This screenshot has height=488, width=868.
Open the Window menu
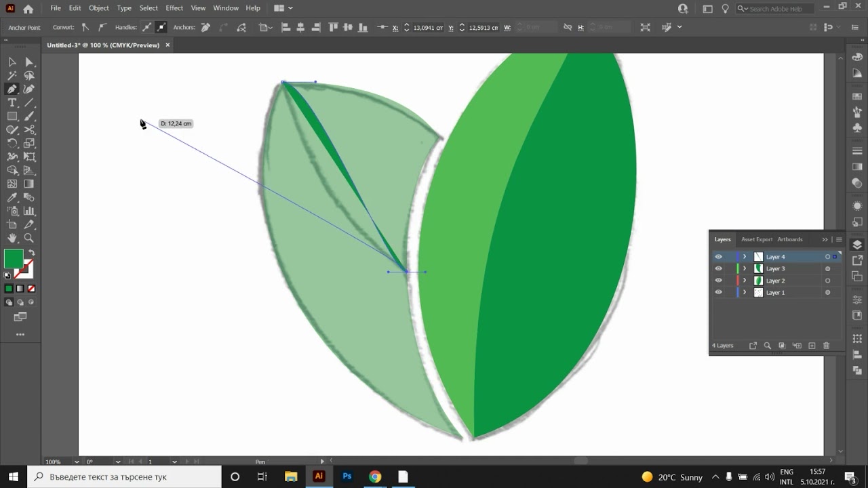coord(226,8)
